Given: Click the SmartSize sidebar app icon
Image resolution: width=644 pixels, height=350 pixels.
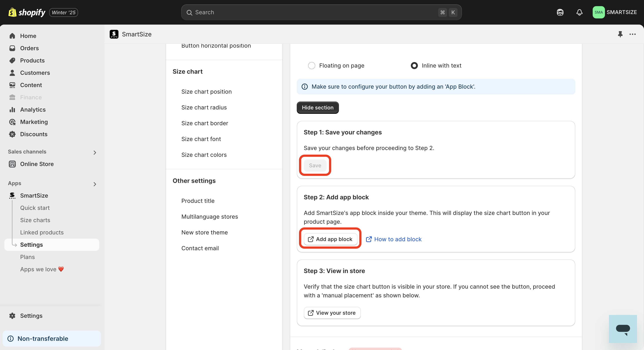Looking at the screenshot, I should tap(12, 195).
